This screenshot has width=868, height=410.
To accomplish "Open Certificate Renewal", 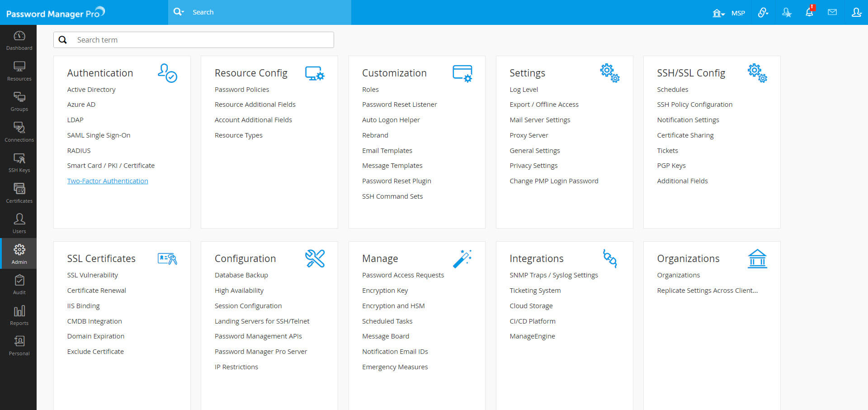I will (x=97, y=291).
